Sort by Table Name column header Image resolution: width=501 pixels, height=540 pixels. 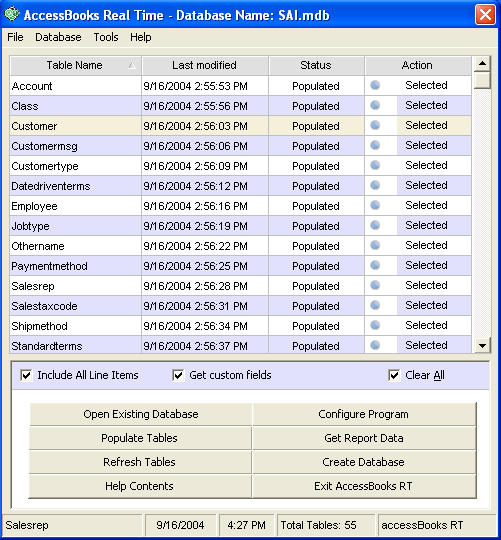(x=75, y=65)
